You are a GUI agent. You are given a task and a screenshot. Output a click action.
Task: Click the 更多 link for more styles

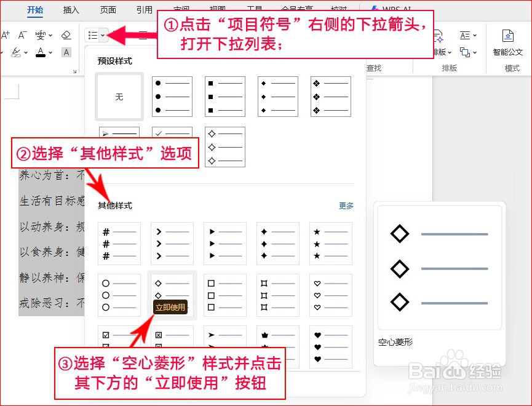pyautogui.click(x=346, y=206)
